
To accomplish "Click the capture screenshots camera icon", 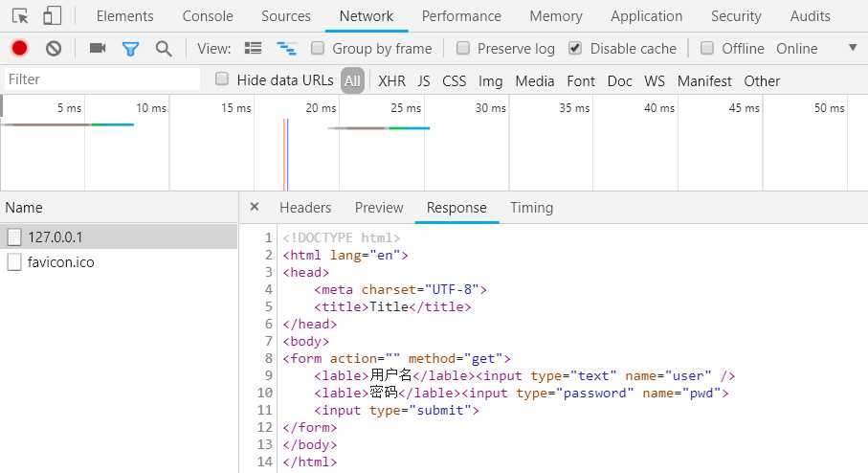I will (x=97, y=49).
